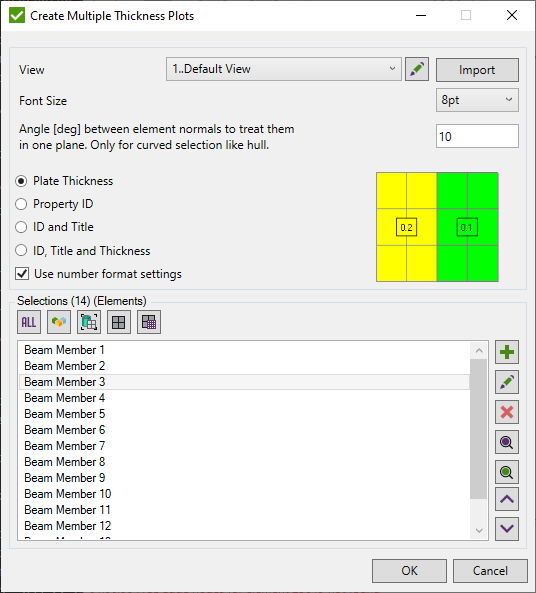Open the Default View dropdown
This screenshot has width=536, height=593.
284,69
